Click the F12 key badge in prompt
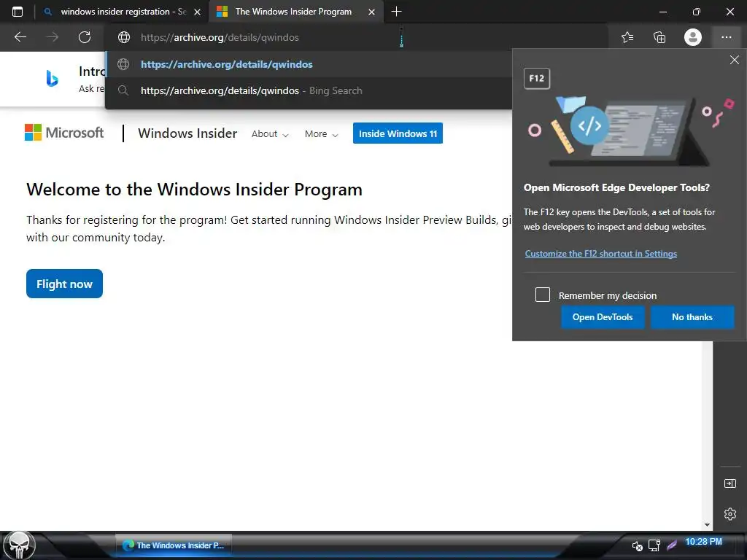This screenshot has width=747, height=560. pos(536,78)
